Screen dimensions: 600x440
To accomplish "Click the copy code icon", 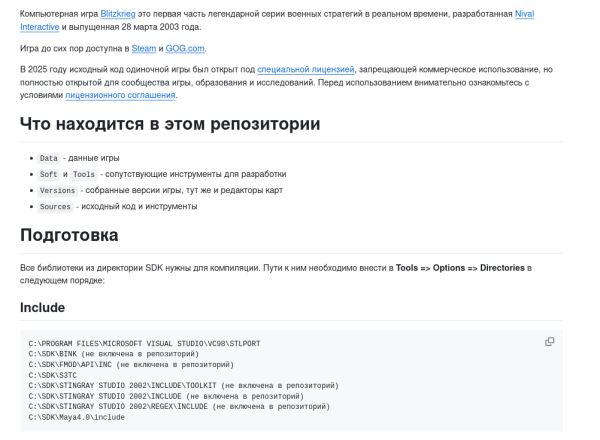I will click(x=549, y=342).
